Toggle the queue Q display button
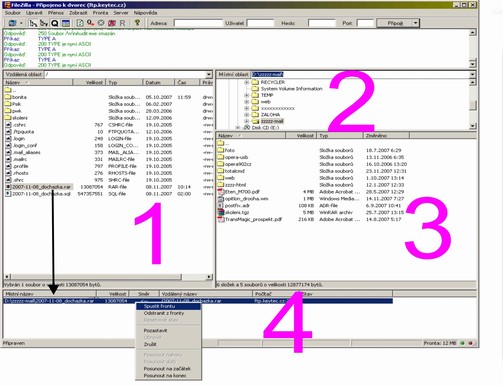The width and height of the screenshot is (503, 386). (x=55, y=23)
